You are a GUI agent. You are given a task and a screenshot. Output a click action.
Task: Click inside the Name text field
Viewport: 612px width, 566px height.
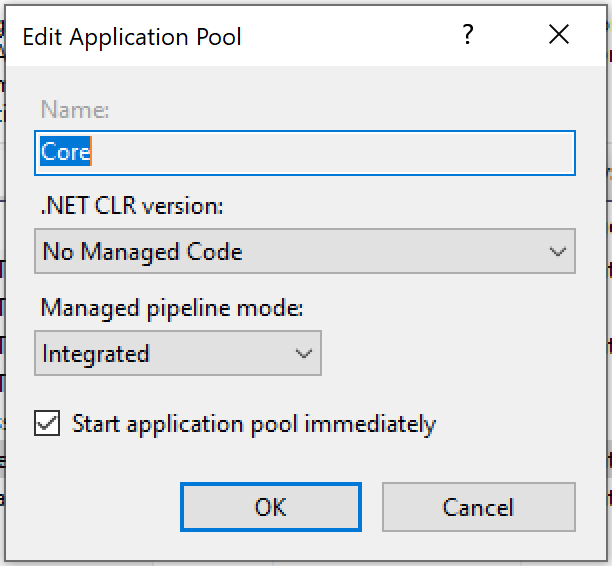[x=304, y=153]
